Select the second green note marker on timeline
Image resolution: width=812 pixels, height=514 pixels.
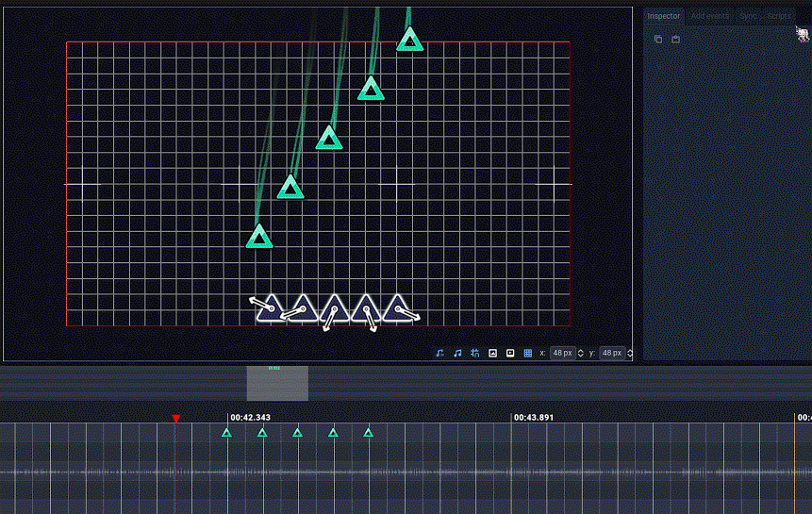click(x=262, y=433)
